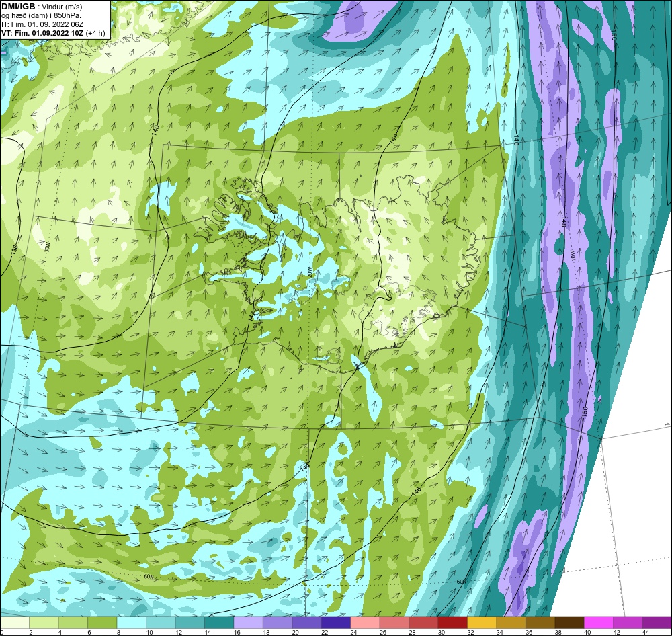Click the legend value 36
This screenshot has height=636, width=672.
click(x=528, y=632)
